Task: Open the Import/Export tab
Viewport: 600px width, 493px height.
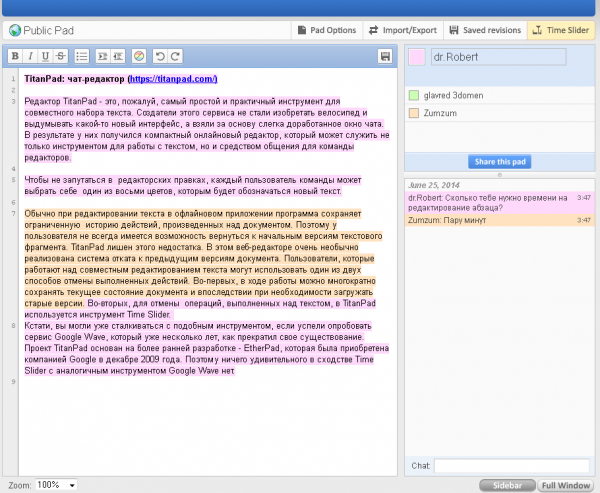Action: (403, 30)
